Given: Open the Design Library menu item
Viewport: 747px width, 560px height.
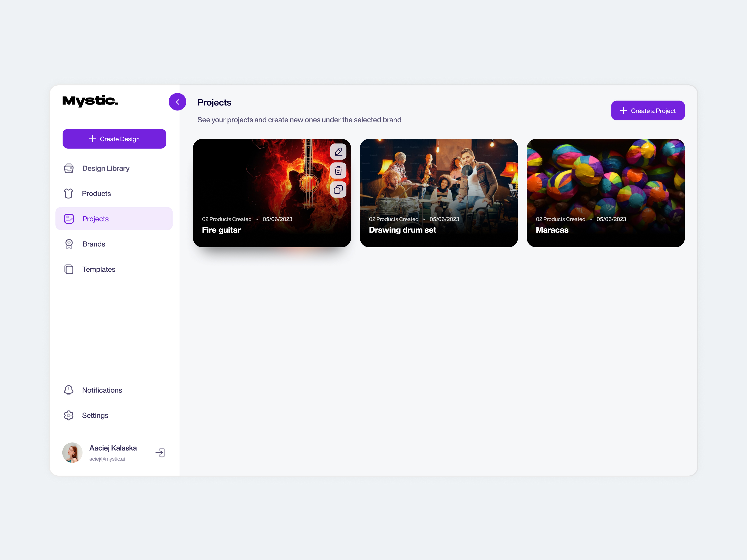Looking at the screenshot, I should 114,168.
